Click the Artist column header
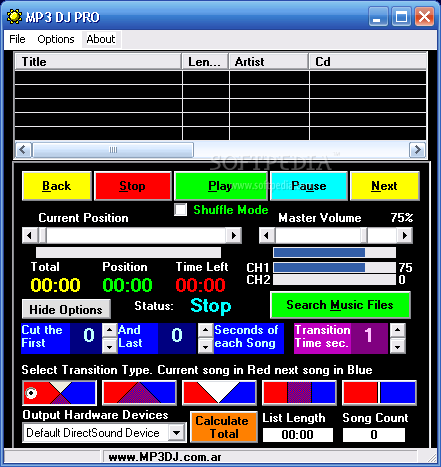 (x=269, y=62)
